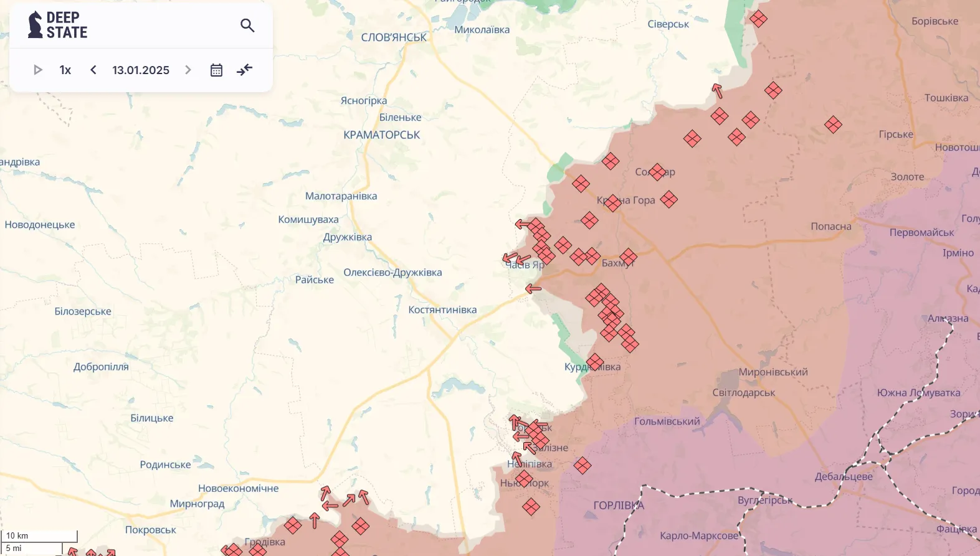The height and width of the screenshot is (556, 980).
Task: Click the Миколаївка label
Action: 482,29
